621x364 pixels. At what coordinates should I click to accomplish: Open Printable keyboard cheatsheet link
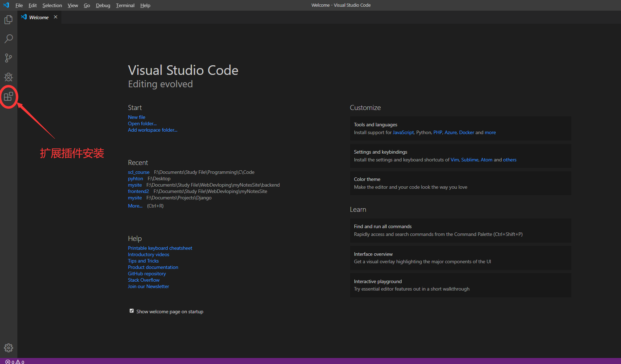tap(160, 248)
